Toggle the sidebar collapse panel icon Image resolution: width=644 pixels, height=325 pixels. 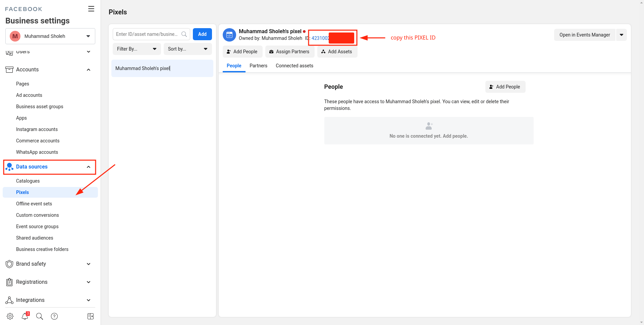click(x=91, y=316)
